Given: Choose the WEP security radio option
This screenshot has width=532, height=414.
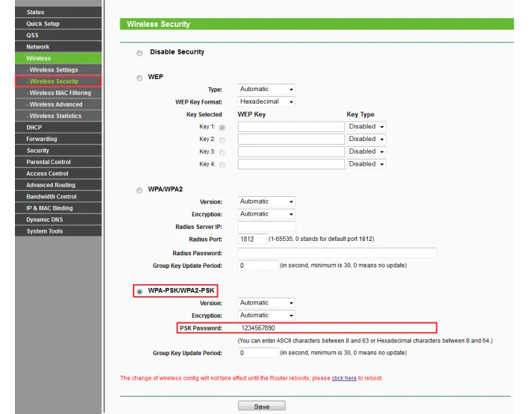Looking at the screenshot, I should click(x=140, y=78).
